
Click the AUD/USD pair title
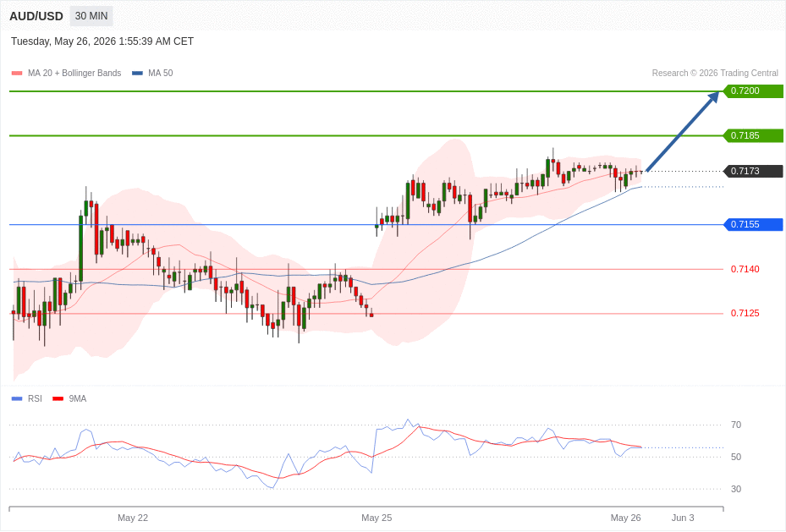36,16
